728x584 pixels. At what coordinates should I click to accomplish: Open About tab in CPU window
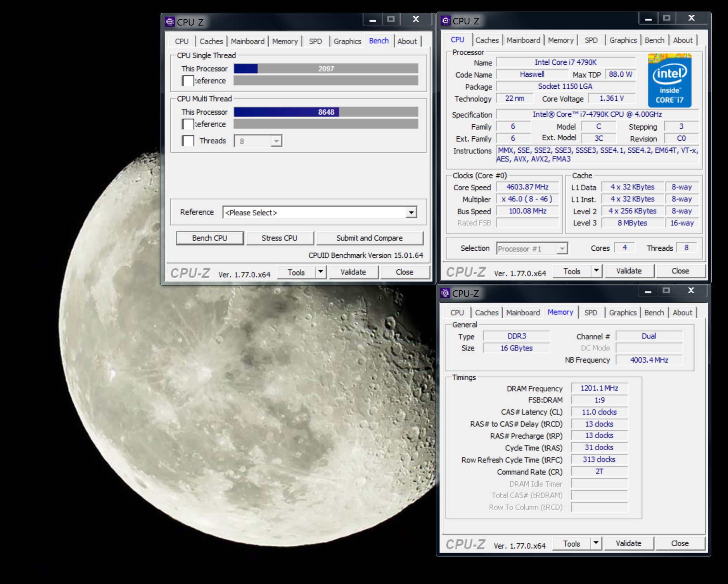pyautogui.click(x=683, y=40)
